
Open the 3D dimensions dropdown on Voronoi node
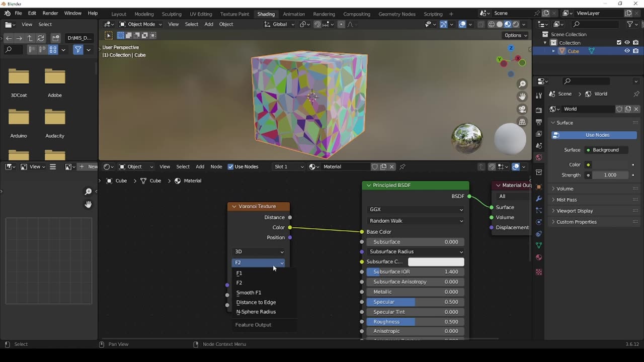coord(259,252)
